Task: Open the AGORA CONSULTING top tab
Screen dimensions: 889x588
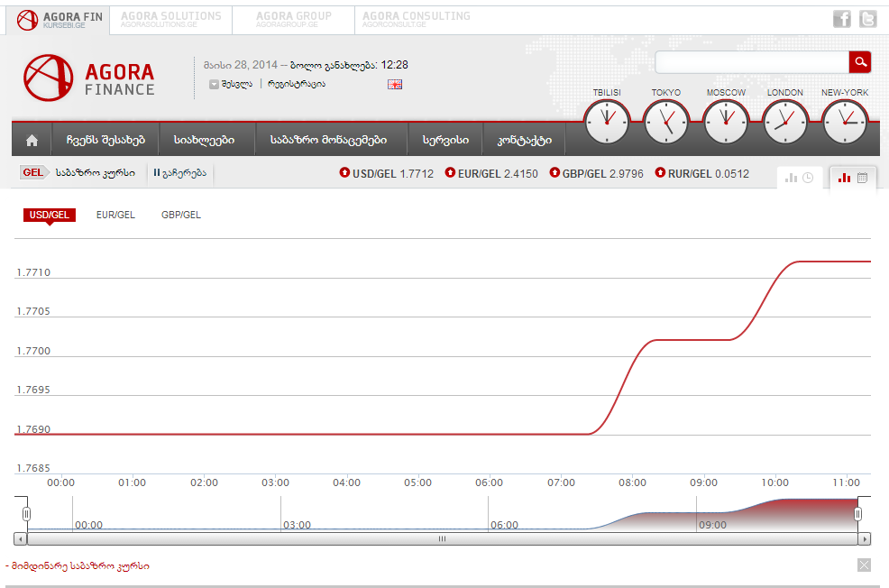Action: point(417,21)
